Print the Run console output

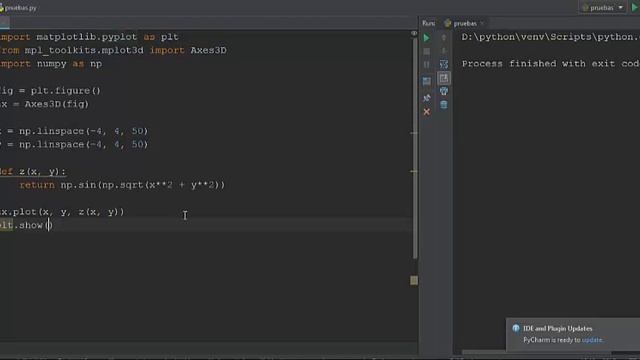(x=444, y=91)
